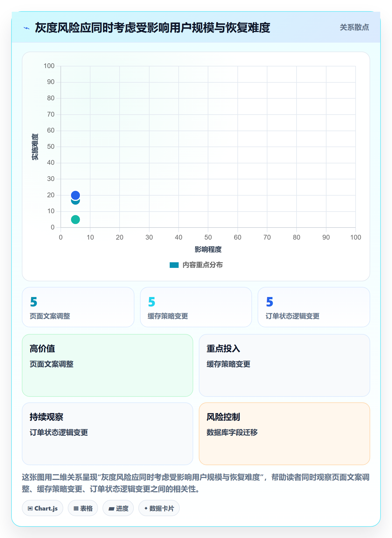Click the square icon in Chart.js chip
The height and width of the screenshot is (538, 392).
(30, 509)
